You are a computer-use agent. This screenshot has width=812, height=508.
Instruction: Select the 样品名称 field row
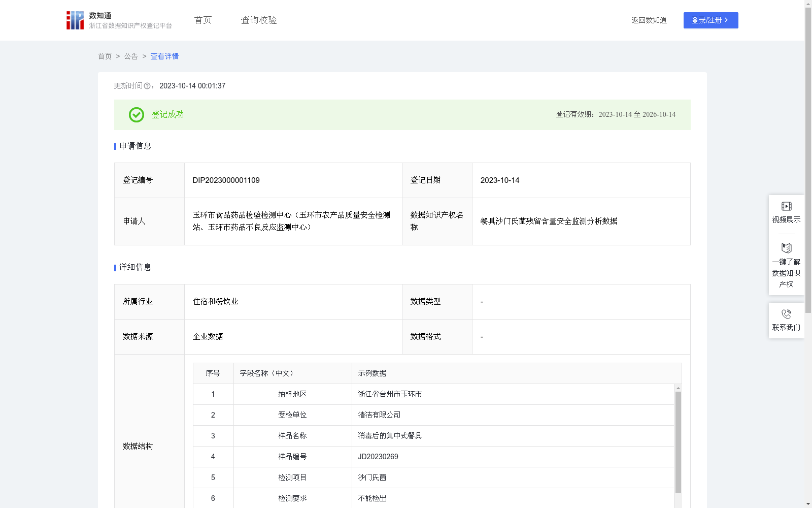click(433, 436)
